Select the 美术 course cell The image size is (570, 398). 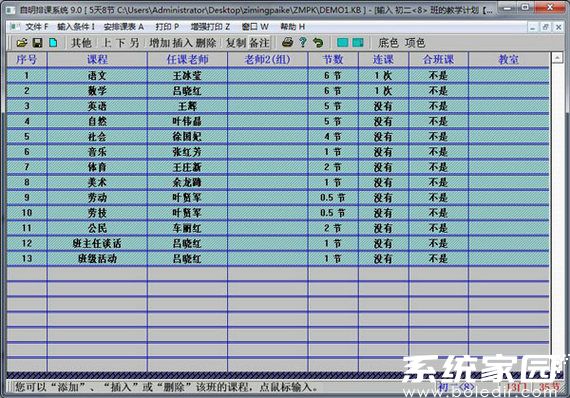[97, 182]
